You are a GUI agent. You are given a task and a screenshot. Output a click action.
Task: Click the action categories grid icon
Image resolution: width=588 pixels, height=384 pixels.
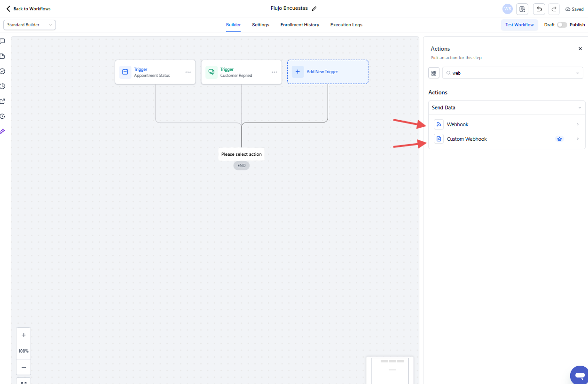point(434,73)
